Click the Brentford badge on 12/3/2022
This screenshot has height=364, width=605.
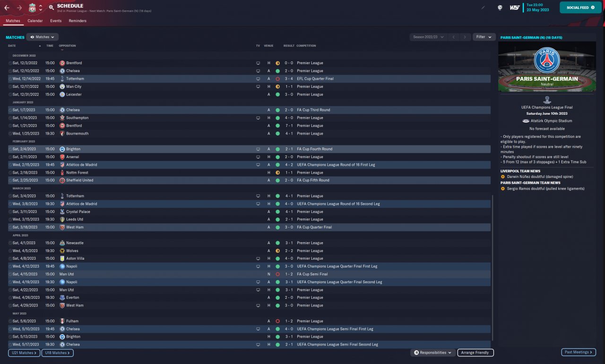(62, 63)
